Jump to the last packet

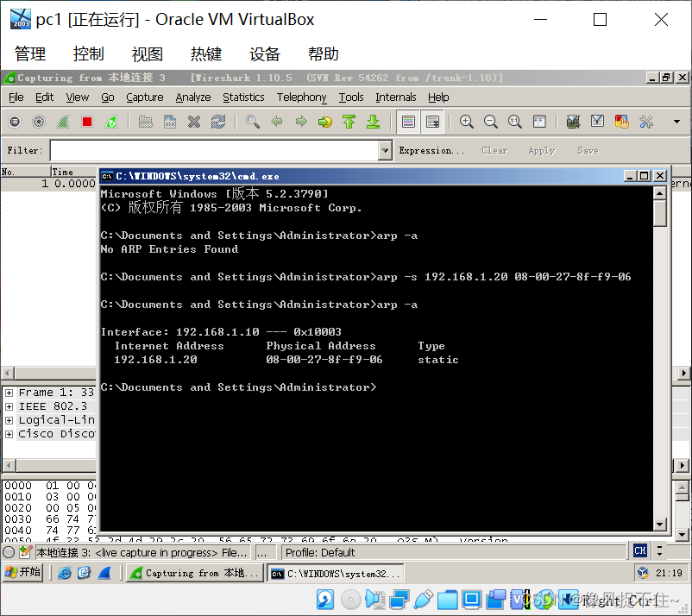(x=374, y=122)
